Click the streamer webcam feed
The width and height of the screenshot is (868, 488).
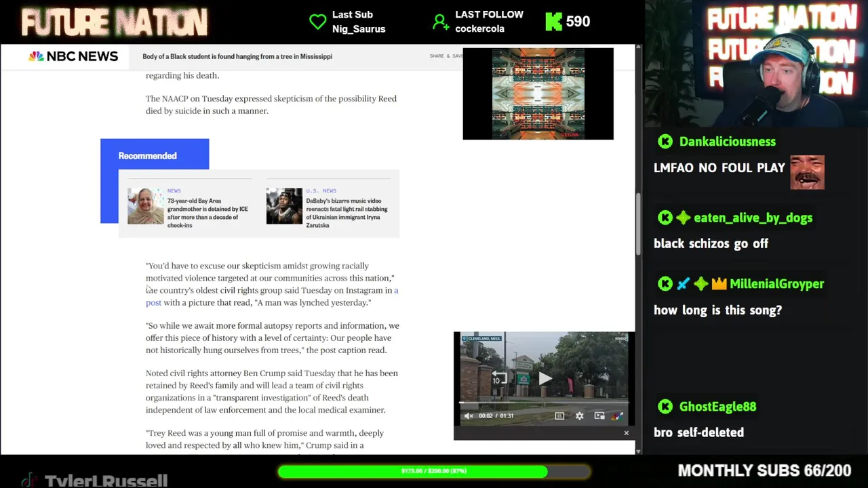(x=757, y=64)
